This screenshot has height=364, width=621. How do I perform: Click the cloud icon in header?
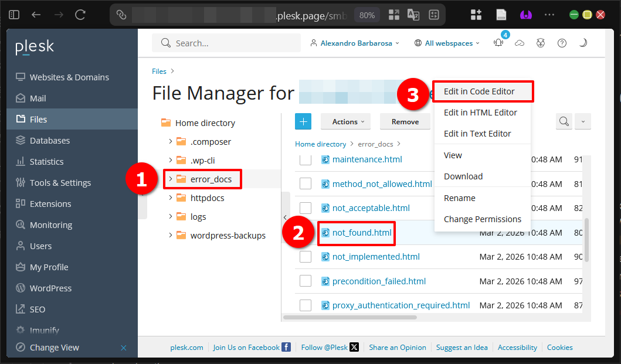(519, 43)
